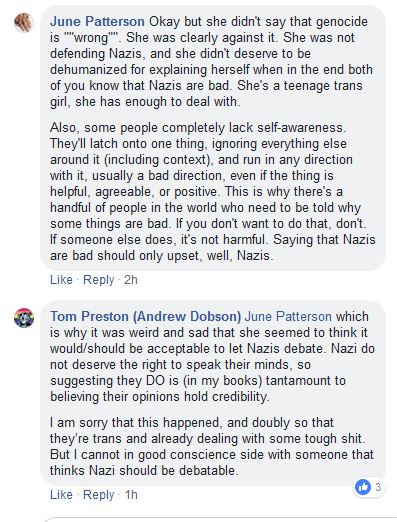Click the comment input box below
The width and height of the screenshot is (397, 522).
click(x=221, y=519)
